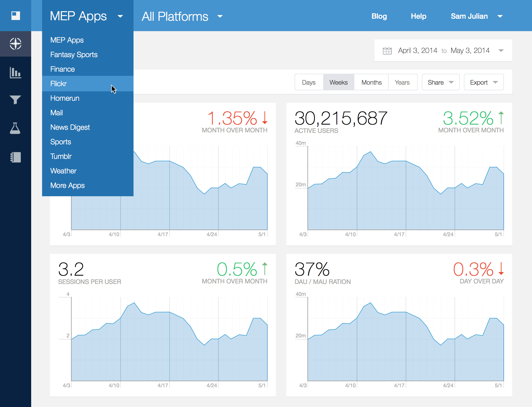Open the Share dropdown menu
This screenshot has height=407, width=532.
[440, 82]
